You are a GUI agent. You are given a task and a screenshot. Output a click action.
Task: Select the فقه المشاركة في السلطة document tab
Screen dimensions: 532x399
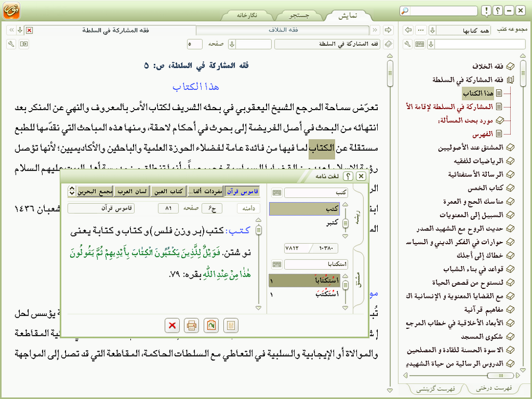click(115, 30)
